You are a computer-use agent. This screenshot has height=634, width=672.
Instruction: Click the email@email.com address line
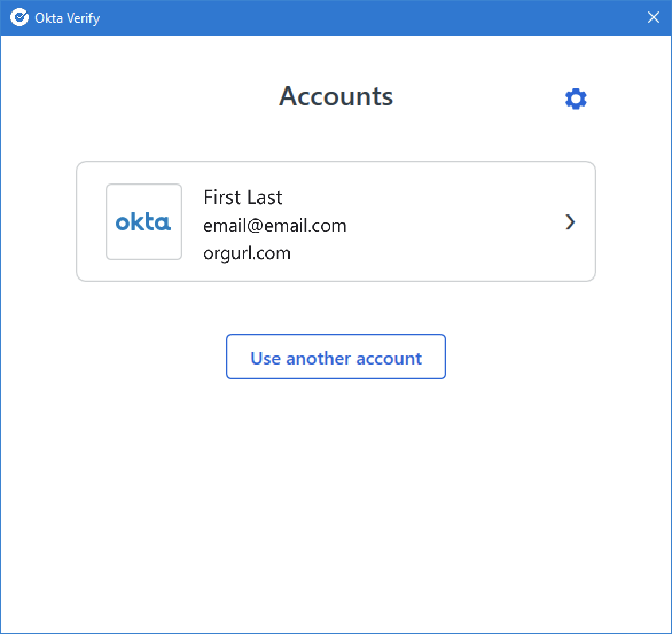(x=274, y=226)
